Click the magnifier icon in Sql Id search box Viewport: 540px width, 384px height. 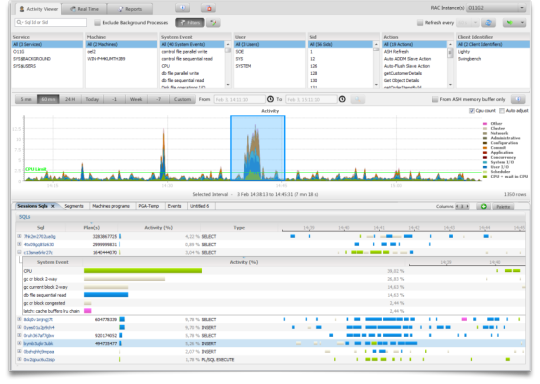(19, 22)
